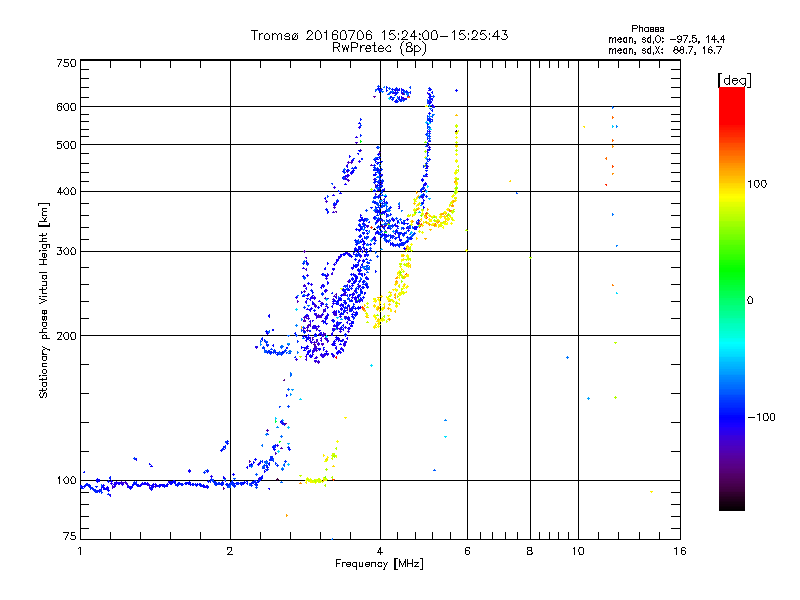Click the '75' y-axis tick label

(x=70, y=536)
